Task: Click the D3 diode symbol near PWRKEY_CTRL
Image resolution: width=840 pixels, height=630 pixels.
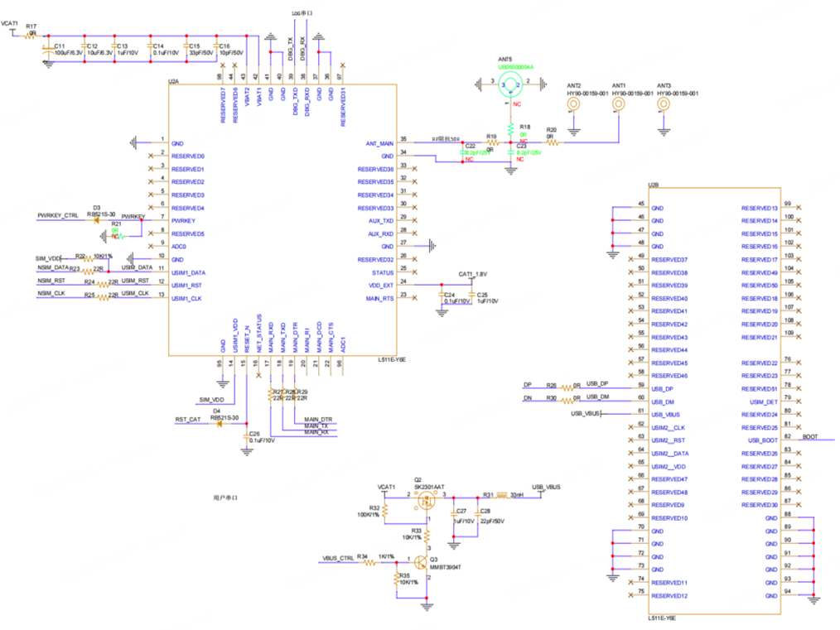Action: point(97,220)
